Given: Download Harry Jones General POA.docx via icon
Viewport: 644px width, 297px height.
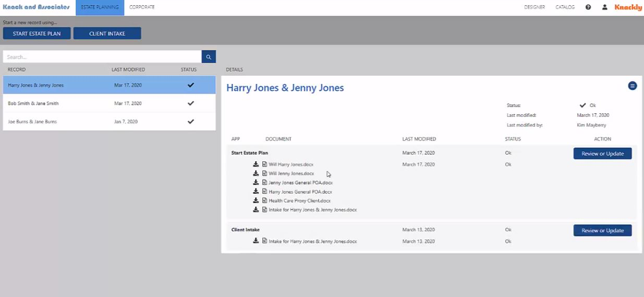Looking at the screenshot, I should [x=256, y=192].
